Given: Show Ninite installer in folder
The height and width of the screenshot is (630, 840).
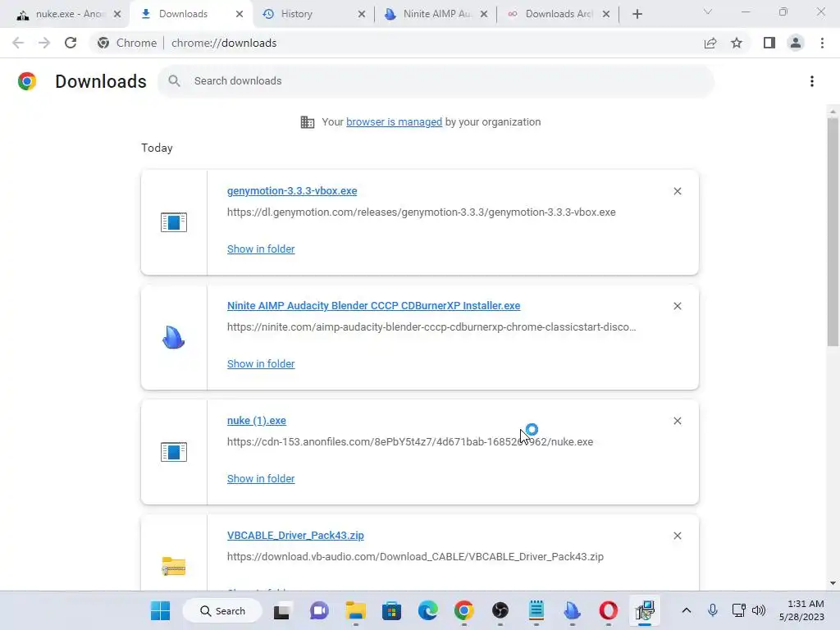Looking at the screenshot, I should click(x=261, y=364).
